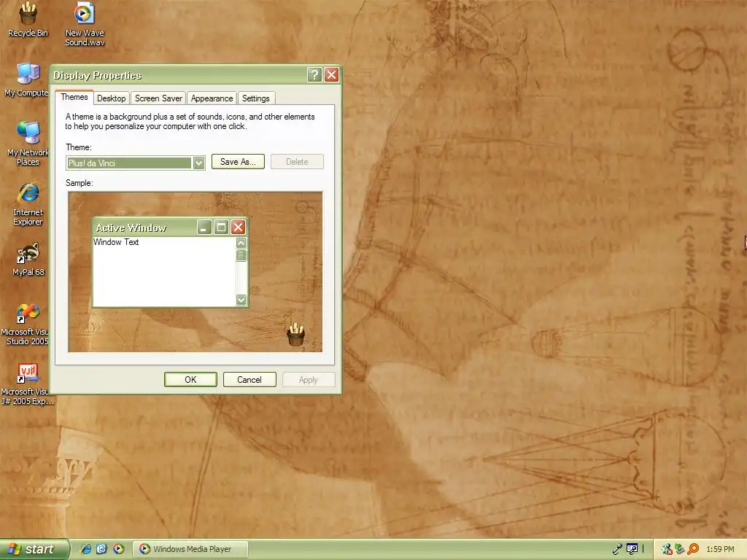Launch Internet Explorer from Quick Launch
The height and width of the screenshot is (560, 747).
pos(86,549)
